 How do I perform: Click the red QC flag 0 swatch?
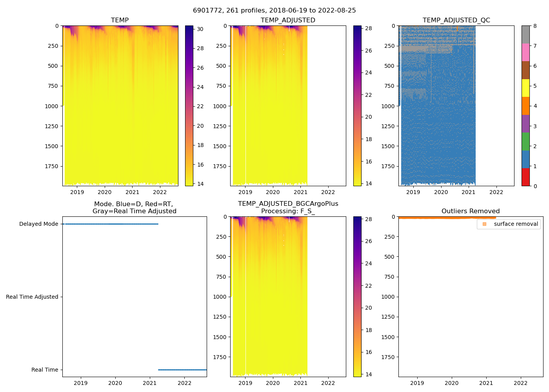point(525,177)
